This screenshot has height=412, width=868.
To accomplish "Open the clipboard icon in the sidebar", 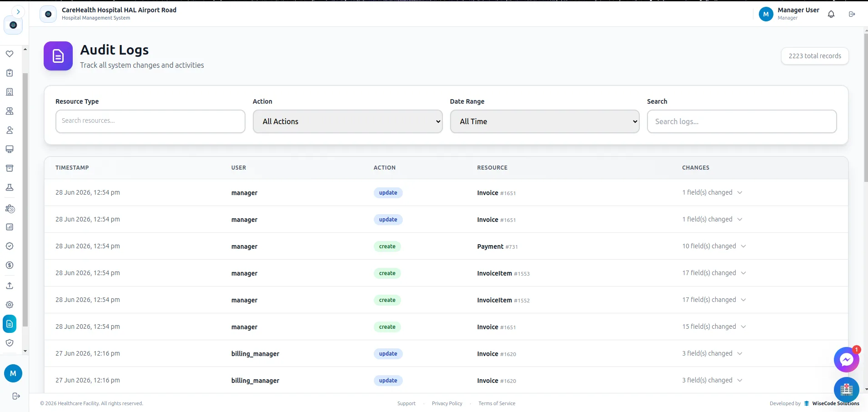I will tap(10, 73).
